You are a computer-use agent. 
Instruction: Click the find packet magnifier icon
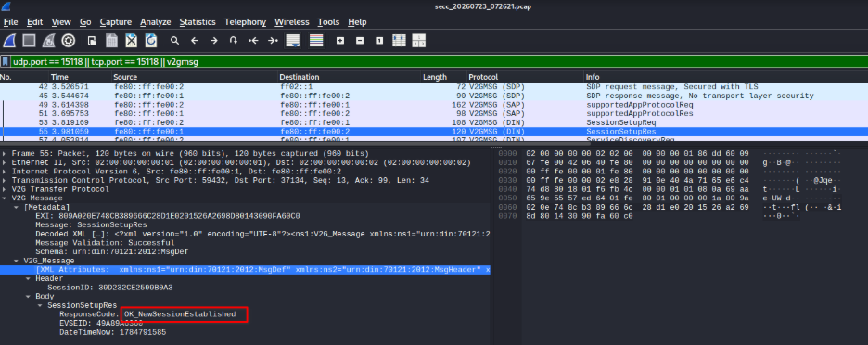174,41
